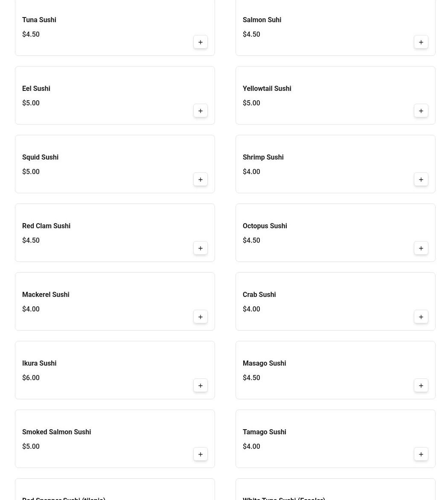Add Mackerel Sushi using plus icon
This screenshot has height=500, width=448.
[201, 317]
